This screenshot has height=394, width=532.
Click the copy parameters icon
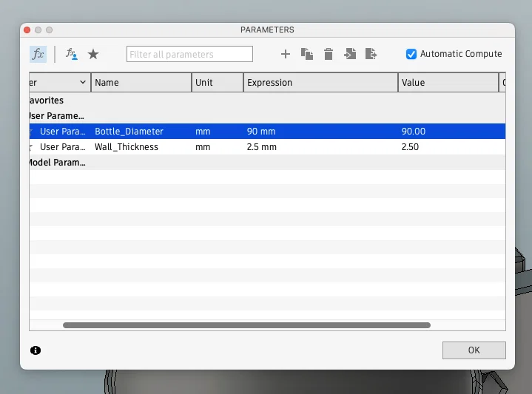tap(307, 54)
